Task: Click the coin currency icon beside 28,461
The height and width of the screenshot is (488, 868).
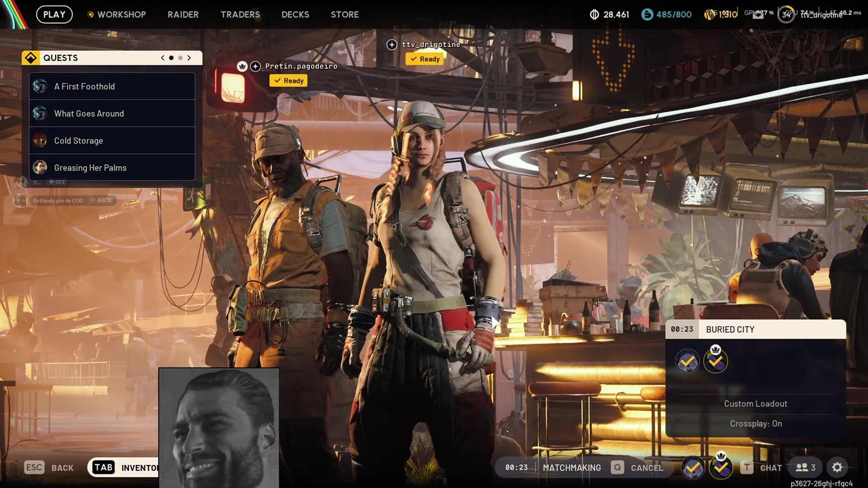Action: 595,14
